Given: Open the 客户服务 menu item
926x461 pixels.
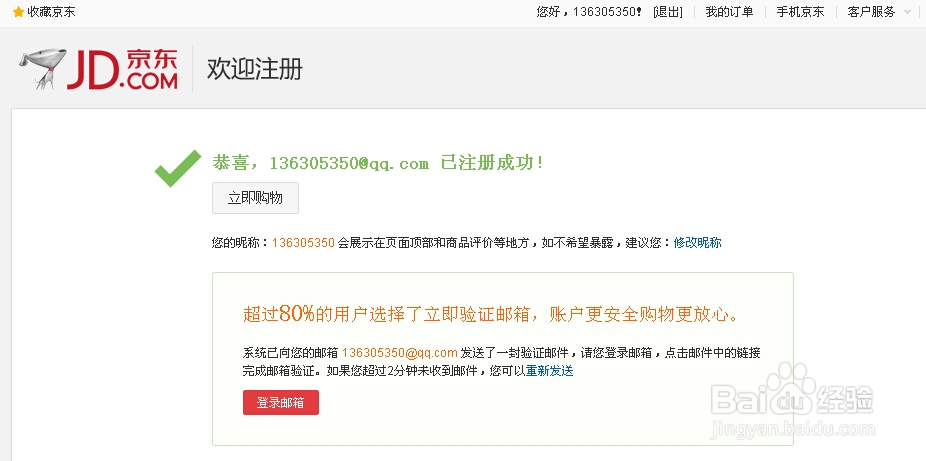Looking at the screenshot, I should coord(871,12).
